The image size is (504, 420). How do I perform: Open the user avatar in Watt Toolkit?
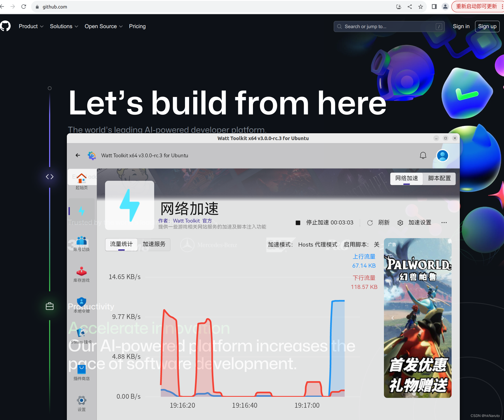[x=443, y=155]
